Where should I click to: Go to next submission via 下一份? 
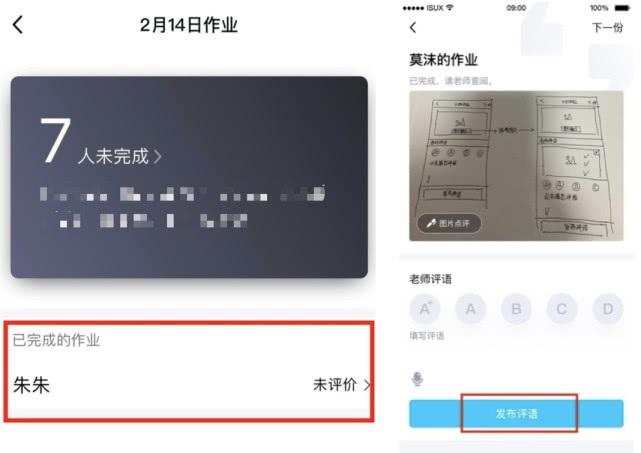(x=607, y=27)
